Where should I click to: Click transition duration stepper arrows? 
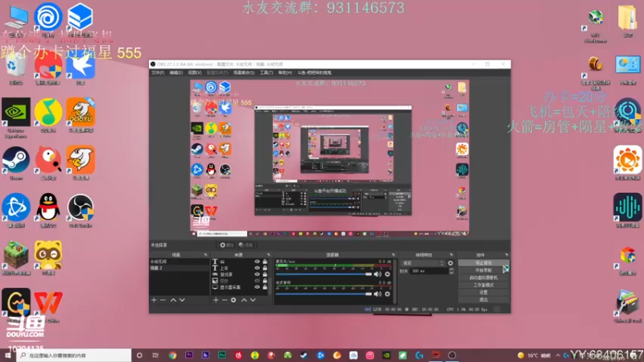452,271
